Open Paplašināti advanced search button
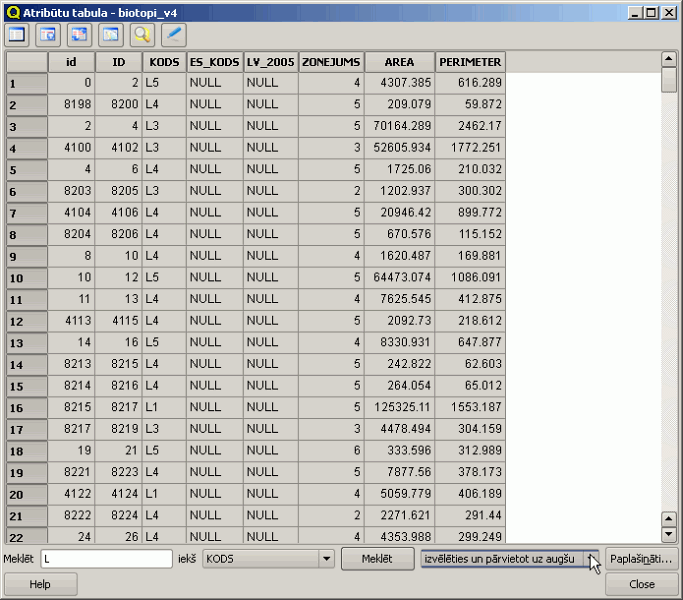 click(x=641, y=559)
